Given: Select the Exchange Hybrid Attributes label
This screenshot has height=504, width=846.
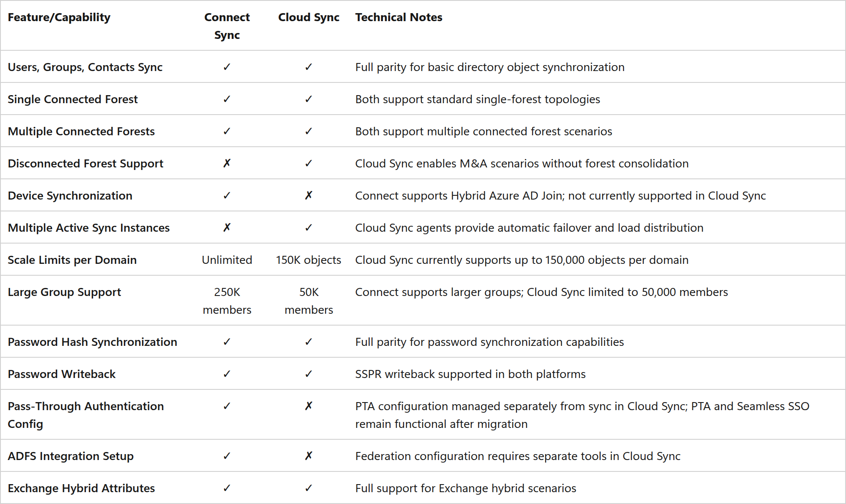Looking at the screenshot, I should tap(81, 488).
